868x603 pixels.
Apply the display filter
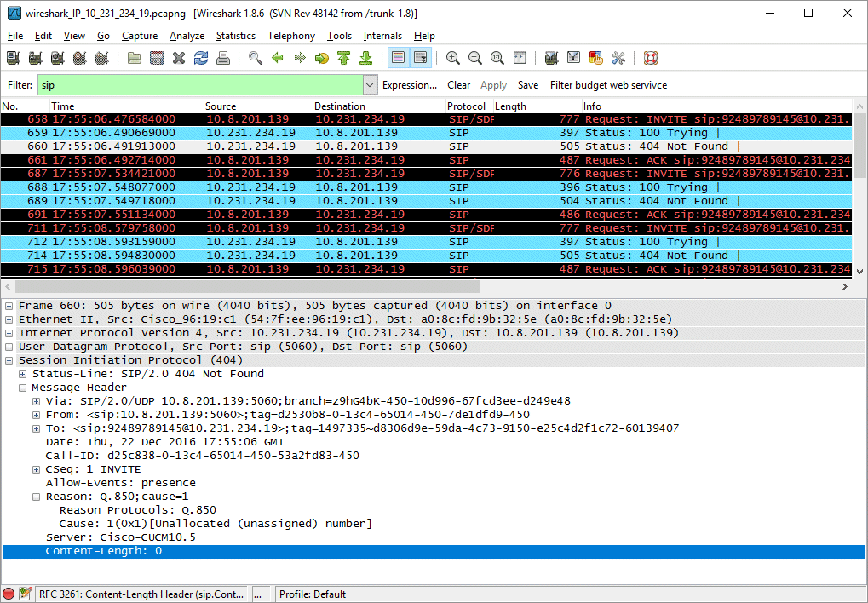(x=493, y=85)
